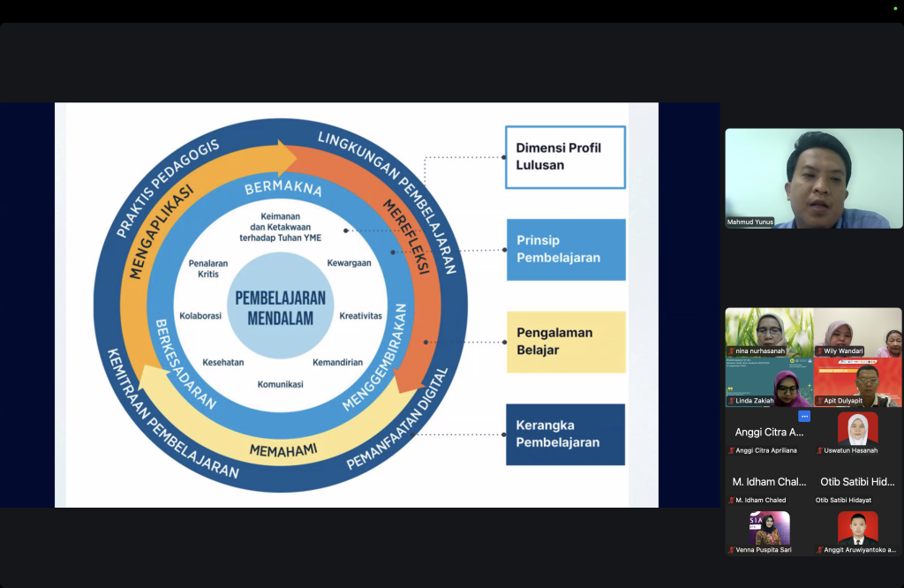Click the green indicator dot in the top-right corner
The height and width of the screenshot is (588, 904).
895,9
